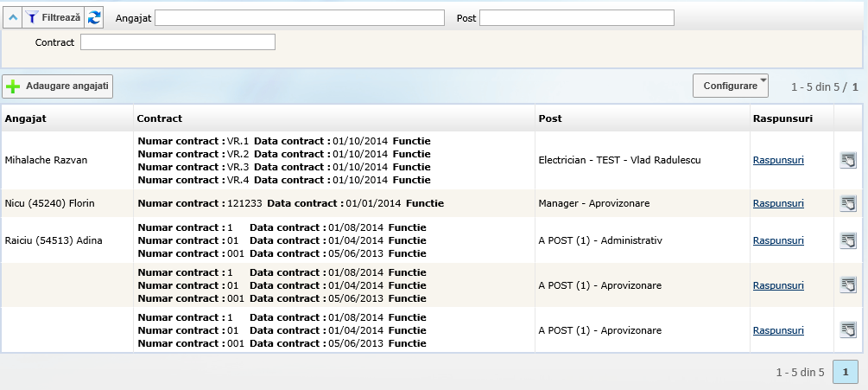
Task: Collapse the filter panel with the up arrow
Action: [x=12, y=17]
